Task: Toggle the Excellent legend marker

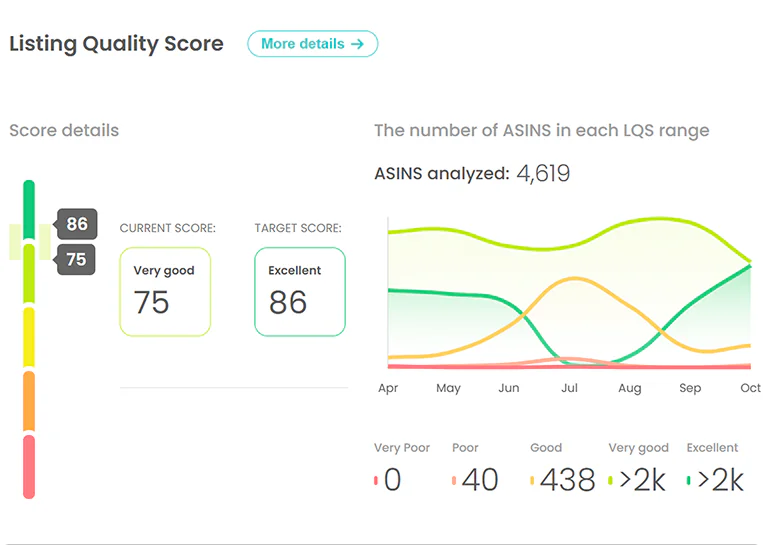Action: [688, 481]
